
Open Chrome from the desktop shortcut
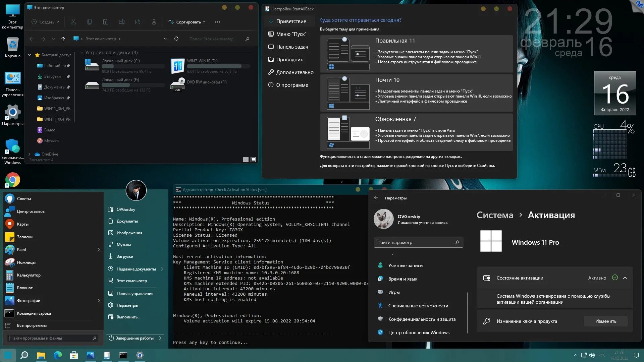pyautogui.click(x=12, y=180)
